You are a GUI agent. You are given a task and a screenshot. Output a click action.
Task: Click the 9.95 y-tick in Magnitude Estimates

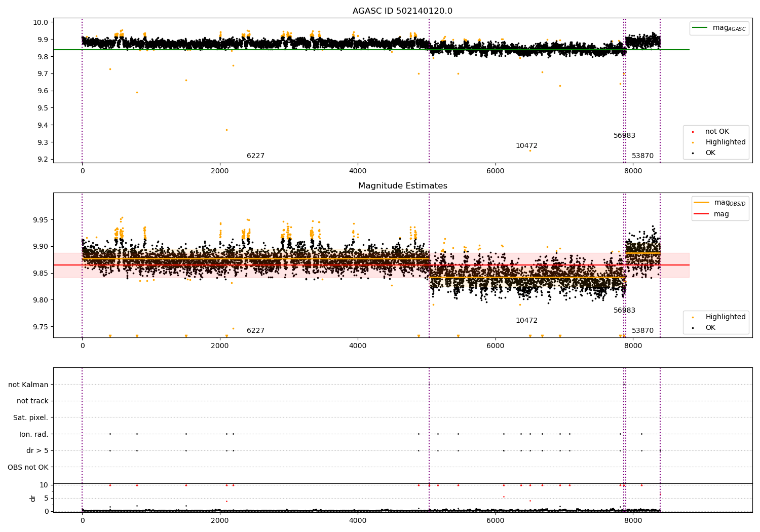[x=41, y=220]
